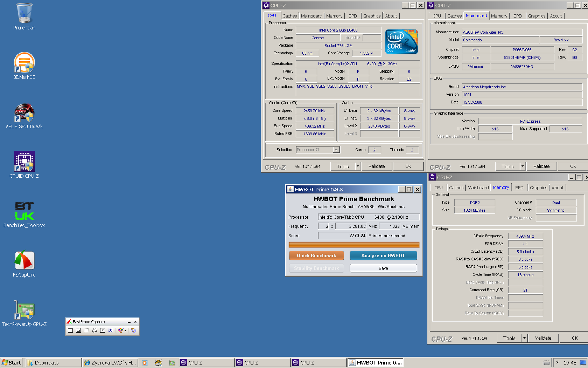Click the Commando motherboard model field

click(x=500, y=40)
